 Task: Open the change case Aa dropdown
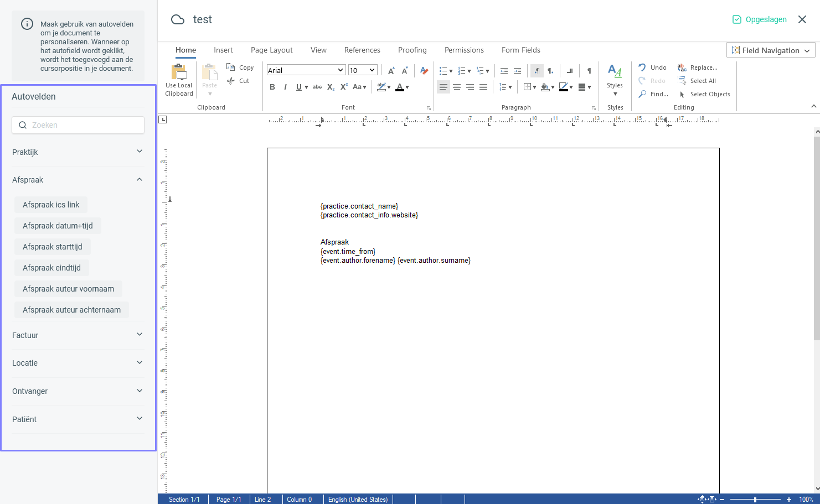click(x=359, y=87)
